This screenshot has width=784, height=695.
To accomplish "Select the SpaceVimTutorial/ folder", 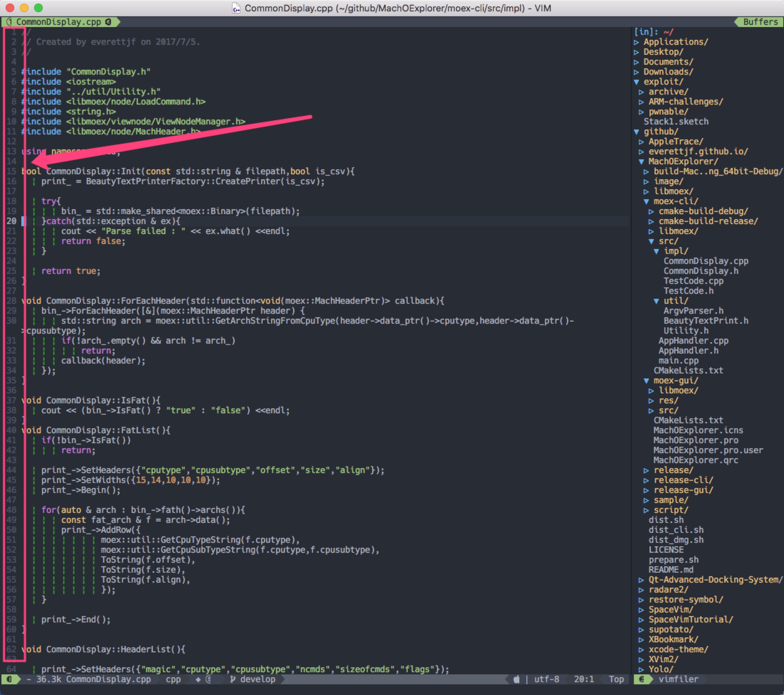I will coord(691,620).
